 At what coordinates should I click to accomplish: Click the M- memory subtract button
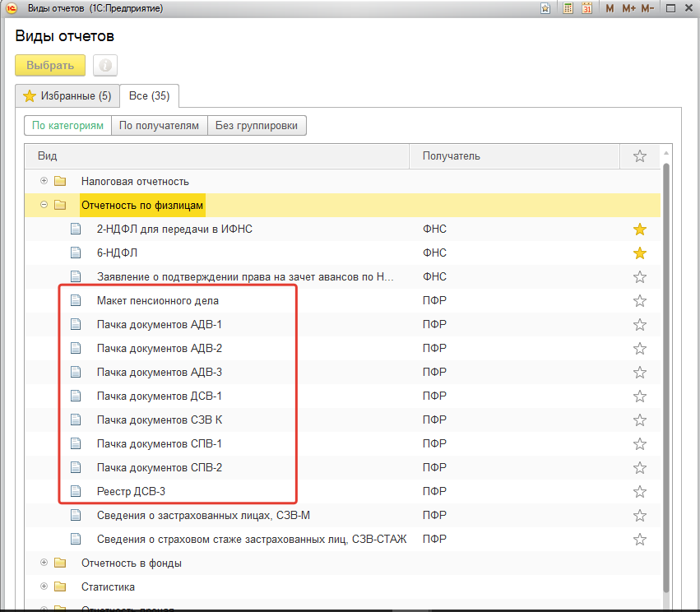(x=647, y=8)
